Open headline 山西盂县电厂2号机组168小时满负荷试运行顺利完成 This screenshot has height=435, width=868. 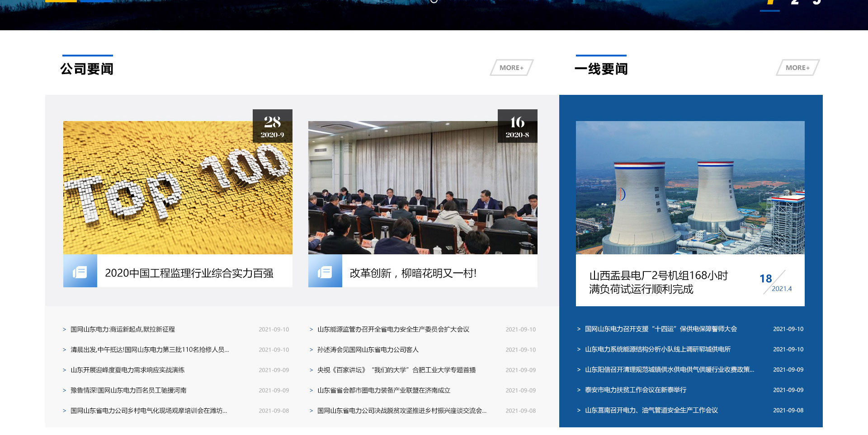point(658,282)
